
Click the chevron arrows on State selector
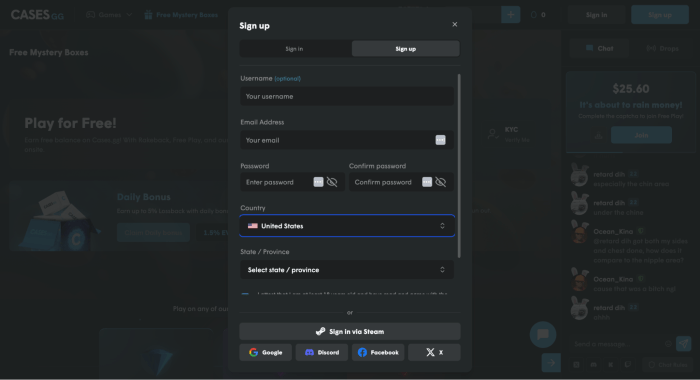tap(442, 270)
